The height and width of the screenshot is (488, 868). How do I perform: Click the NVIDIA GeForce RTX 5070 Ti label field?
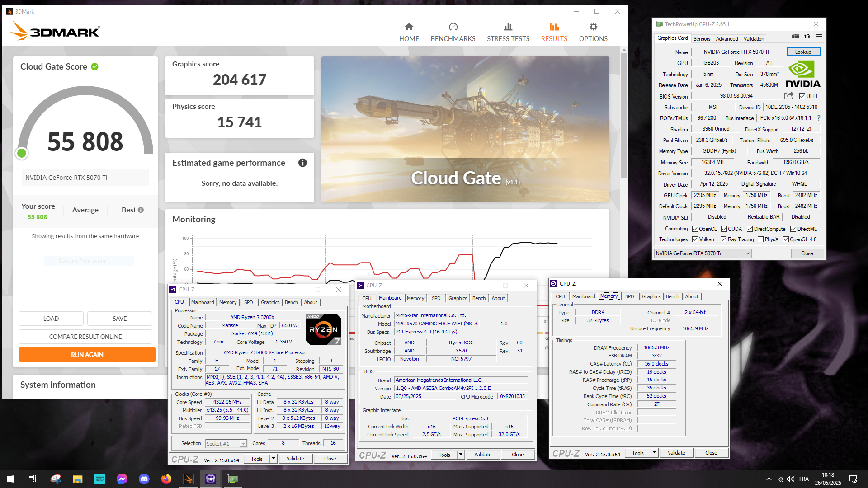(85, 178)
